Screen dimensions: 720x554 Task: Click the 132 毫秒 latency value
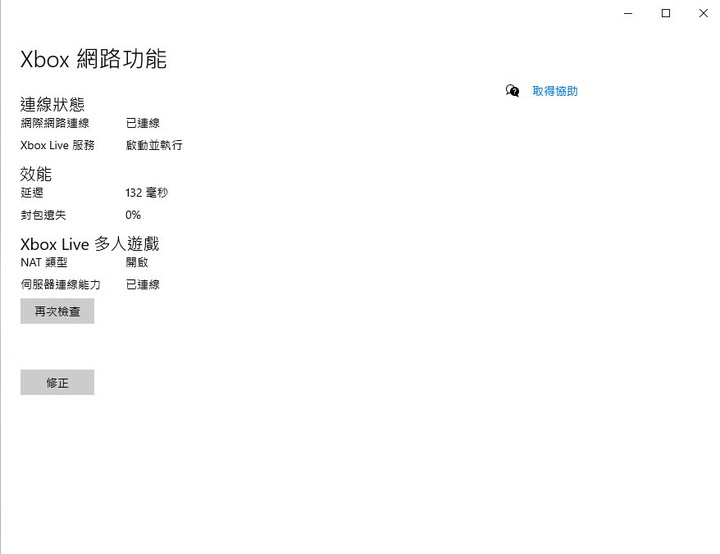point(146,192)
